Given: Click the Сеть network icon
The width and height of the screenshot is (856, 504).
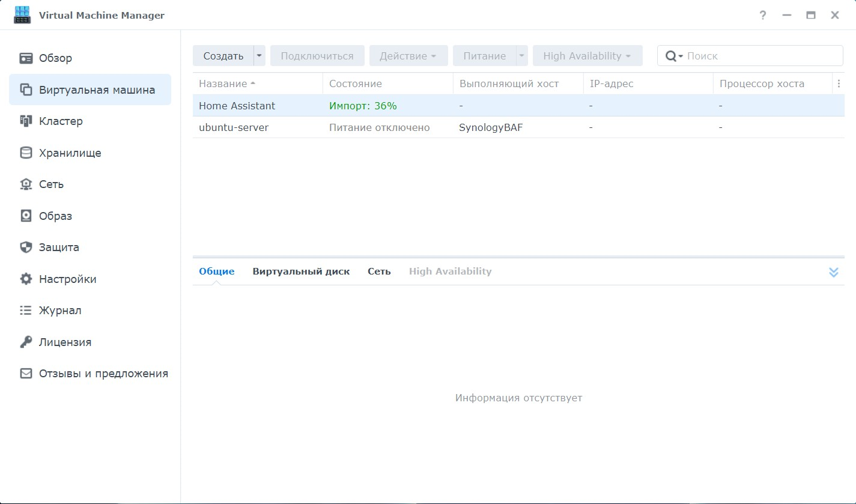Looking at the screenshot, I should (26, 184).
